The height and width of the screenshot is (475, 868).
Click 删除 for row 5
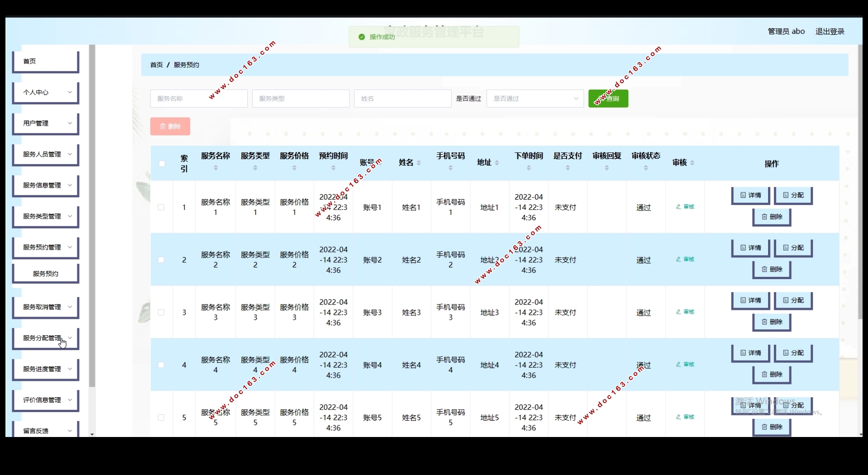pyautogui.click(x=772, y=427)
